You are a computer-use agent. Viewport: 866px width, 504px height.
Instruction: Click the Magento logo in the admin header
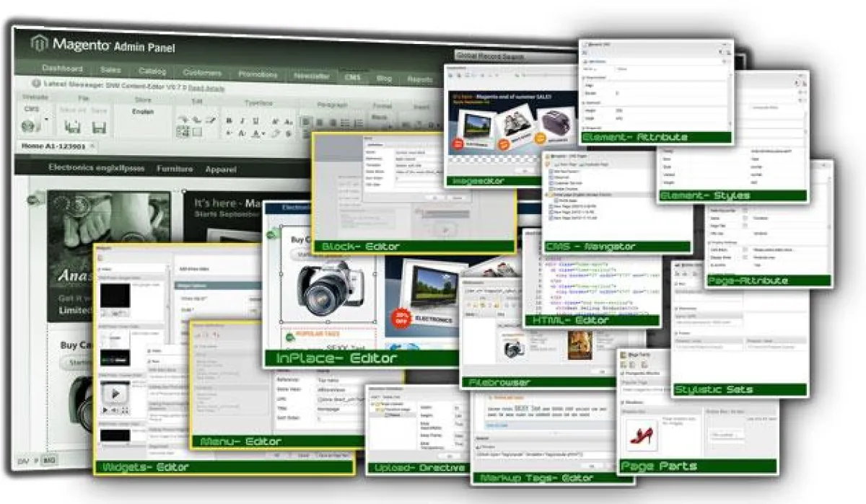tap(40, 43)
